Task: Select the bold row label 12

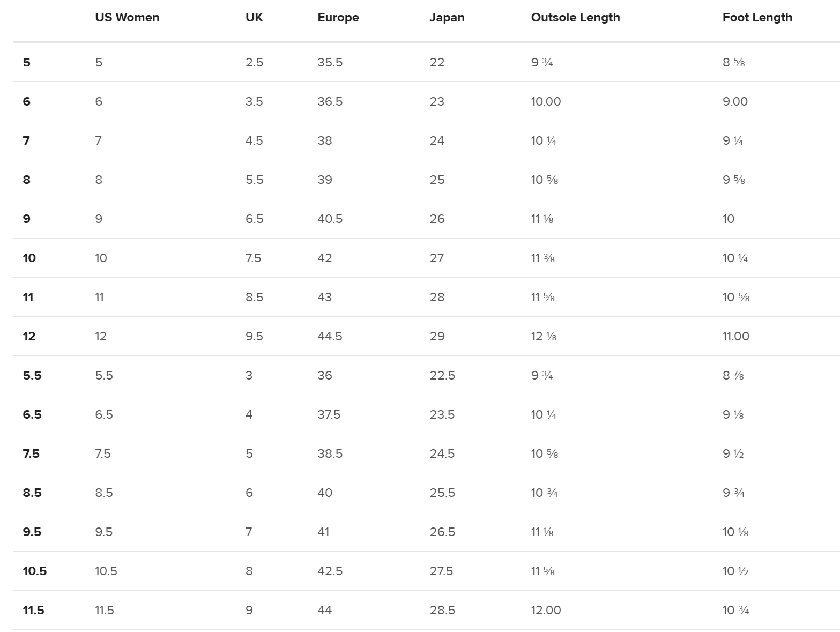Action: pyautogui.click(x=29, y=336)
